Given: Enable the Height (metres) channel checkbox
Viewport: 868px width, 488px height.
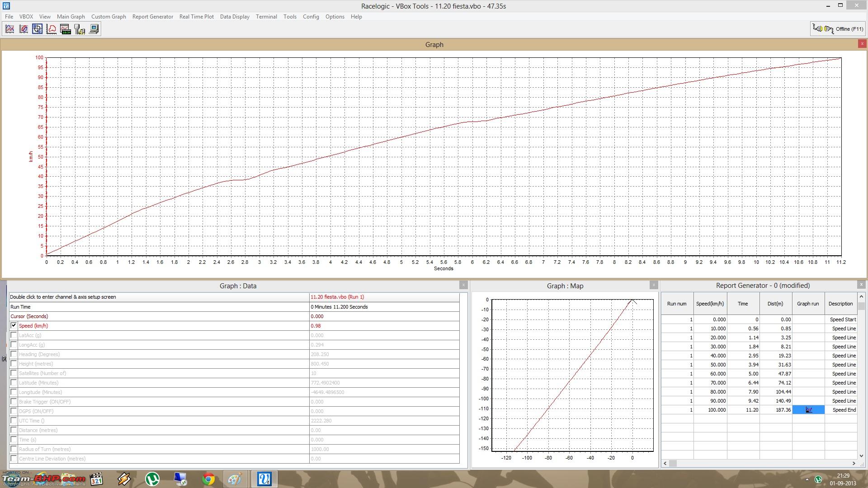Looking at the screenshot, I should point(14,363).
